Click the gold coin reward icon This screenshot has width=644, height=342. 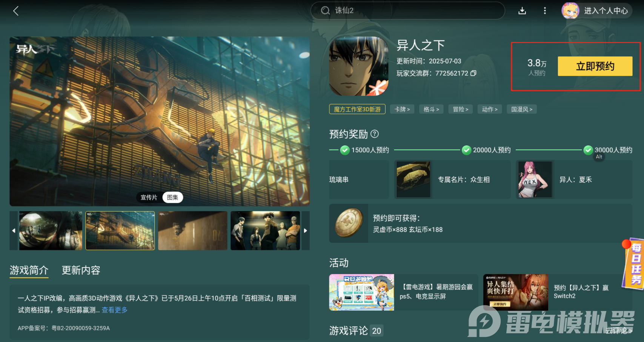click(349, 223)
